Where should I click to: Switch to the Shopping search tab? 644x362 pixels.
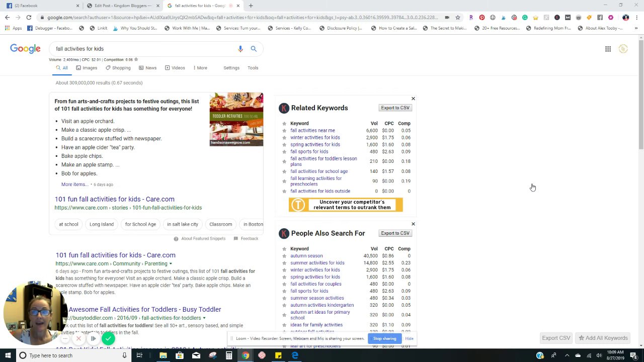pyautogui.click(x=118, y=68)
